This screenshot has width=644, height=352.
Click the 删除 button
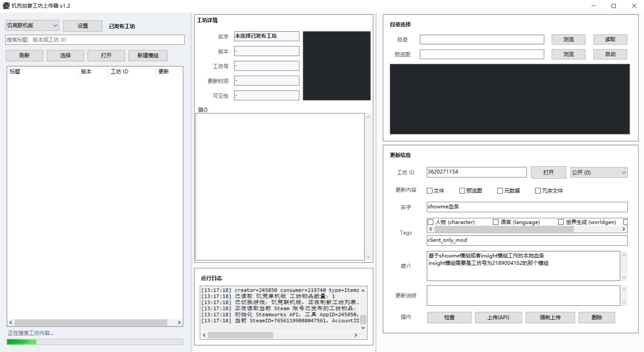pyautogui.click(x=597, y=317)
